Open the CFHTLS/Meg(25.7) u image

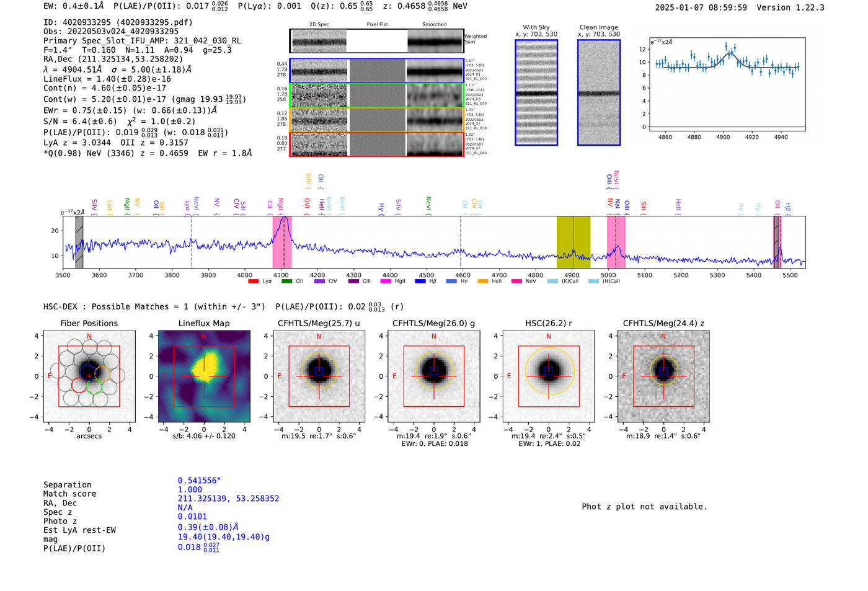point(319,376)
